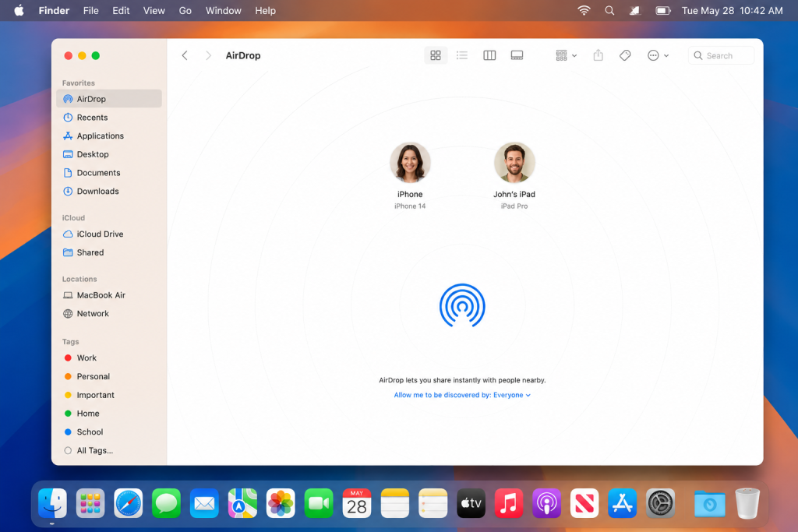
Task: Open Launchpad from the Dock
Action: [90, 503]
